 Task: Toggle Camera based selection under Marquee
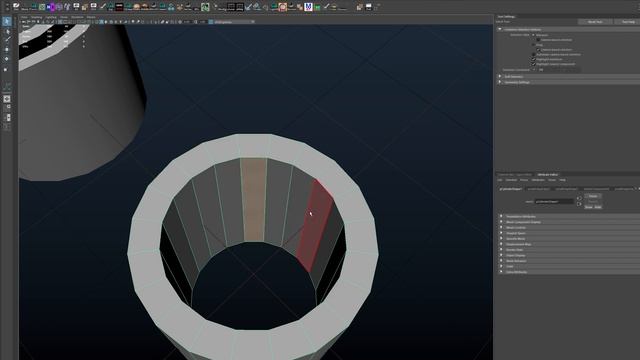(538, 40)
